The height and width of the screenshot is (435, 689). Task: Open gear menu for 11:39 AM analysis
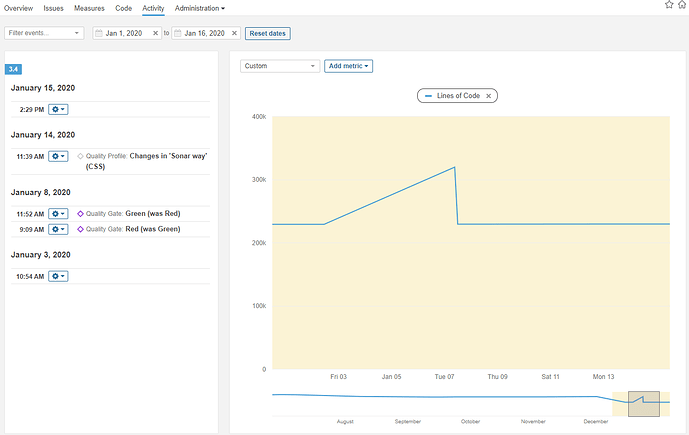[x=58, y=156]
